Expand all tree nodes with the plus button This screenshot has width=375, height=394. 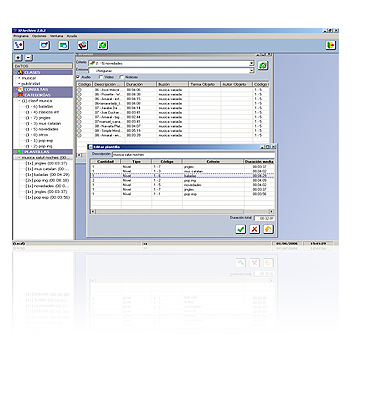(18, 58)
